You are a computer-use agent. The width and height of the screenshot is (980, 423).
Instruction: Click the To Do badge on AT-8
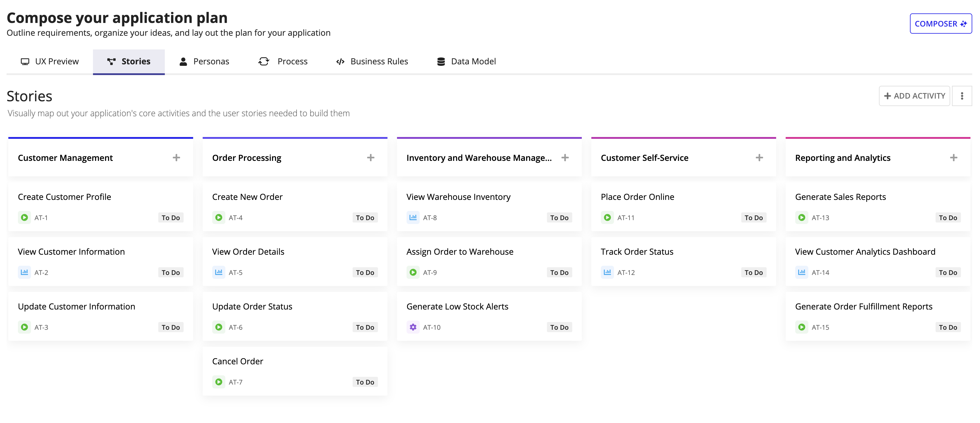pos(559,217)
